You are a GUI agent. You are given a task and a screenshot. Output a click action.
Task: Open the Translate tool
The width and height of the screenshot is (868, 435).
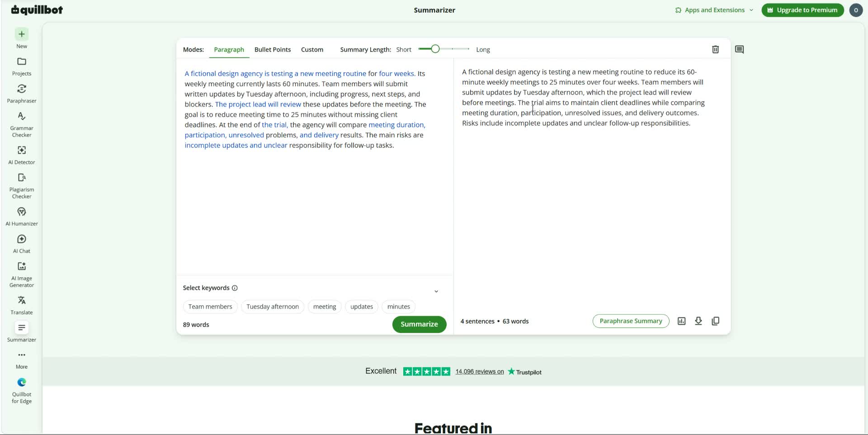point(21,305)
